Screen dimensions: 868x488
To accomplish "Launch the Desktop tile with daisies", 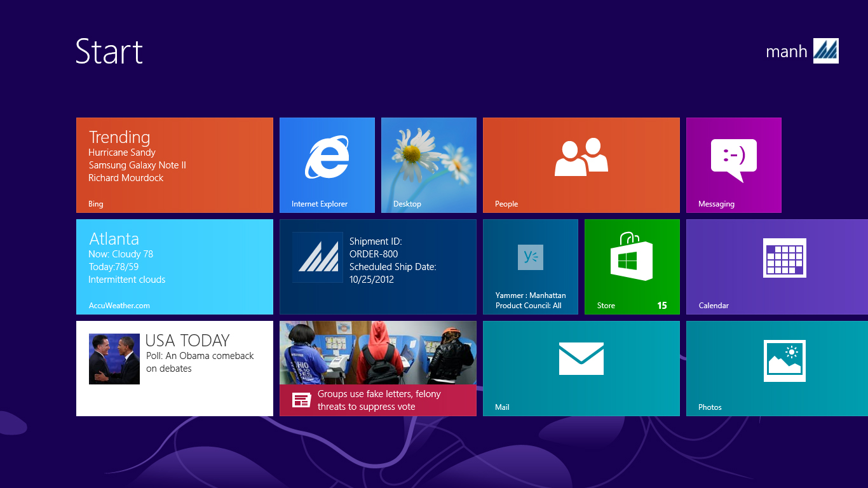I will tap(428, 165).
